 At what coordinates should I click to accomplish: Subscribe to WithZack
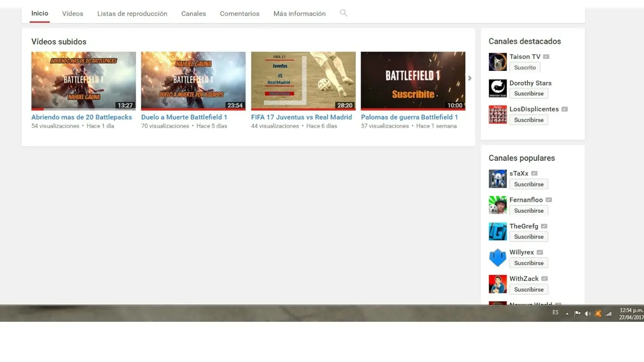(529, 290)
